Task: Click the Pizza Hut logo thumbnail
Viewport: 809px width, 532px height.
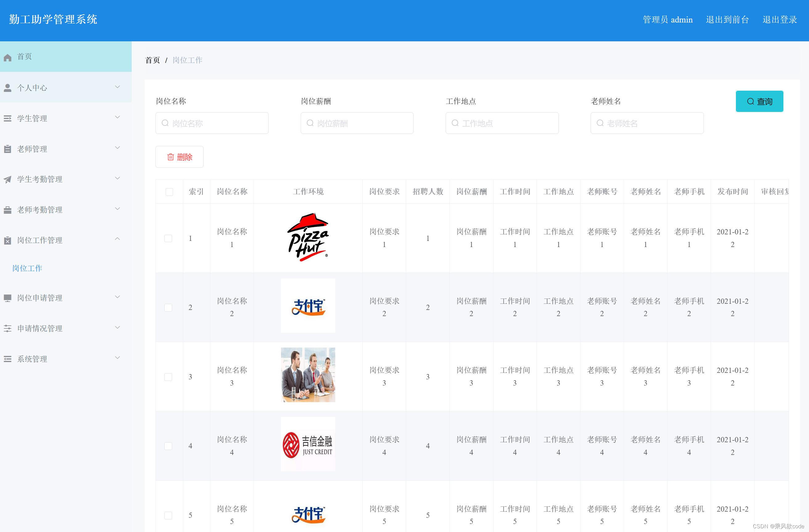Action: tap(308, 237)
